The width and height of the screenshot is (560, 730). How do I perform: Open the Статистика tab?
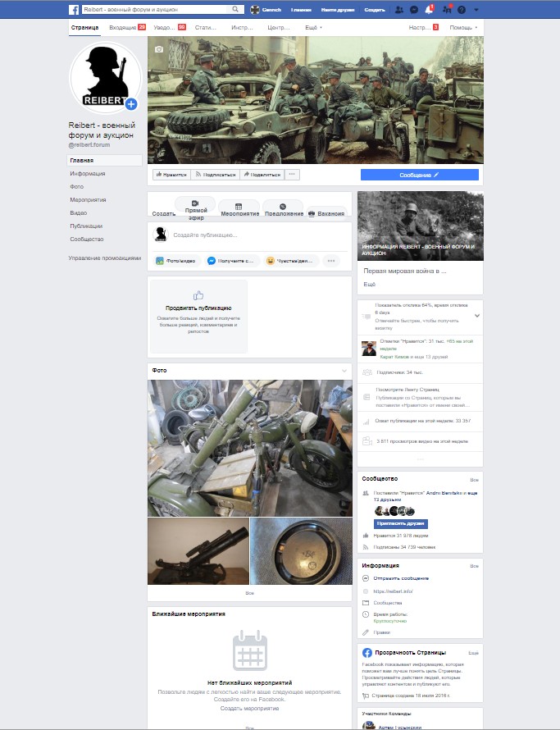[205, 27]
